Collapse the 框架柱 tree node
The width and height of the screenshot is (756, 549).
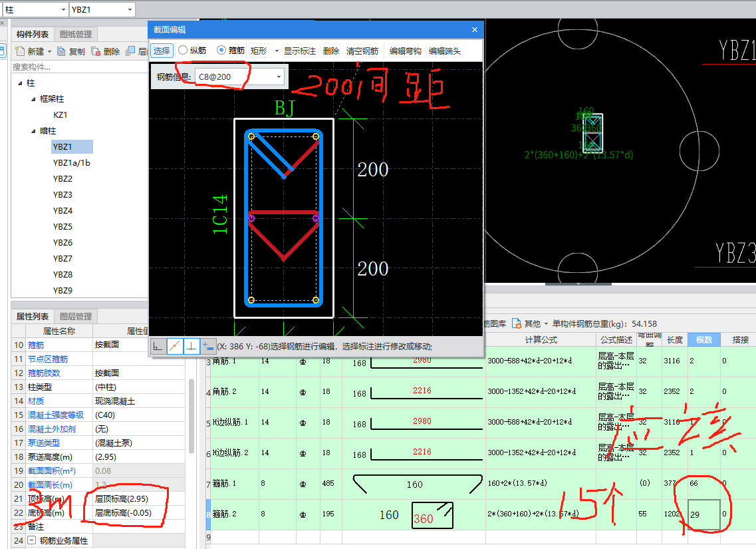tap(33, 99)
